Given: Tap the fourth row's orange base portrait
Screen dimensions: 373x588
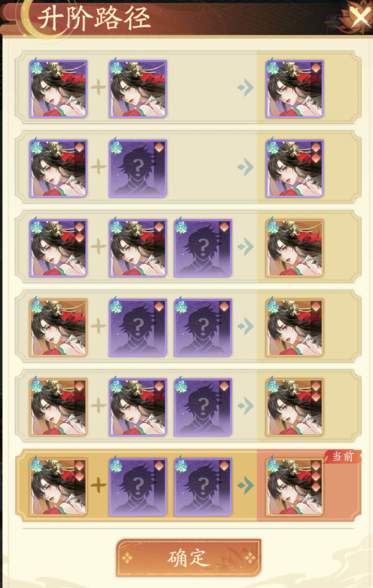Looking at the screenshot, I should (58, 328).
